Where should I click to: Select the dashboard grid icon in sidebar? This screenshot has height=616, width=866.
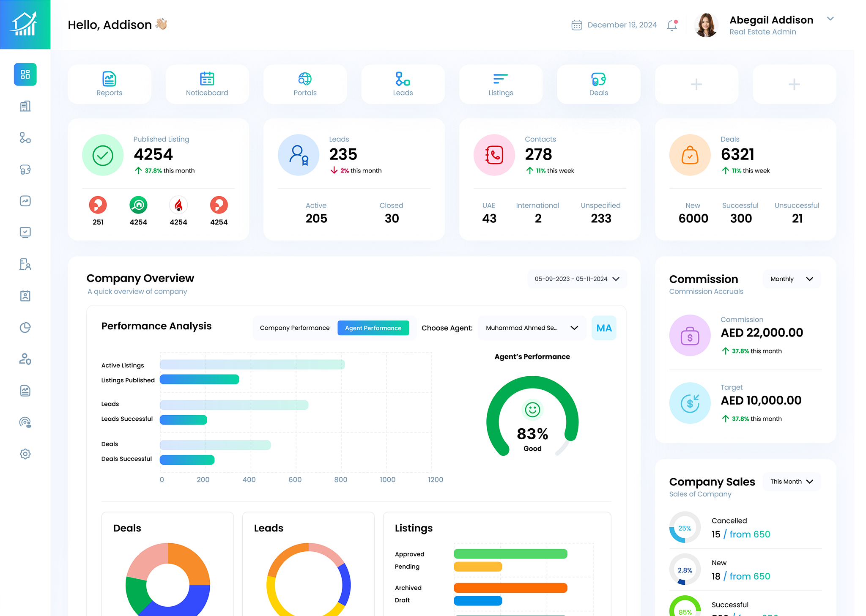pos(25,74)
